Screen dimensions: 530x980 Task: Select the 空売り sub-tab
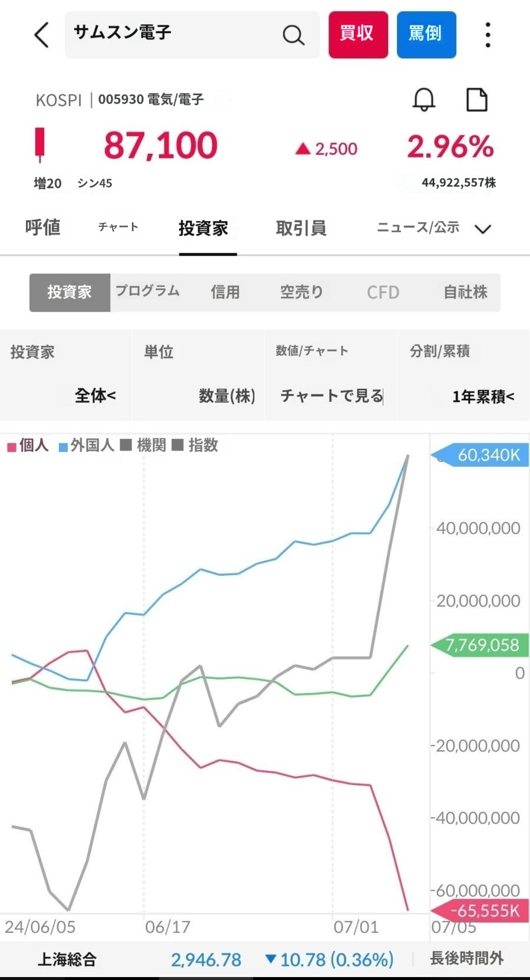pyautogui.click(x=302, y=292)
